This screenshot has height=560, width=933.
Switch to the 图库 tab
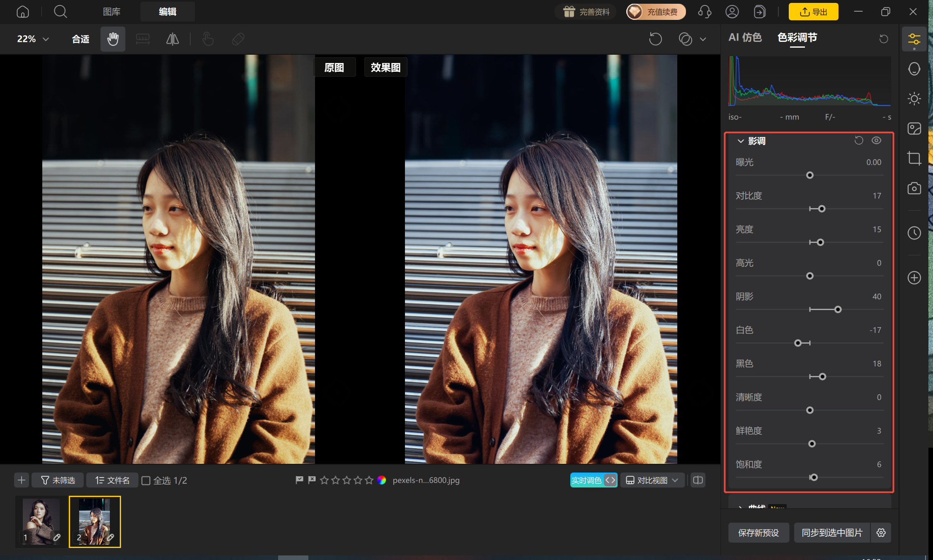[111, 12]
